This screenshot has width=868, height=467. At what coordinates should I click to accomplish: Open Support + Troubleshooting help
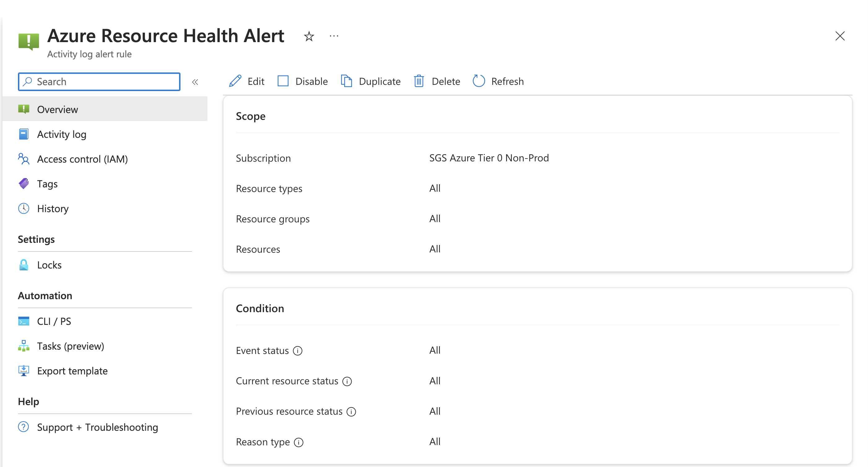point(98,427)
